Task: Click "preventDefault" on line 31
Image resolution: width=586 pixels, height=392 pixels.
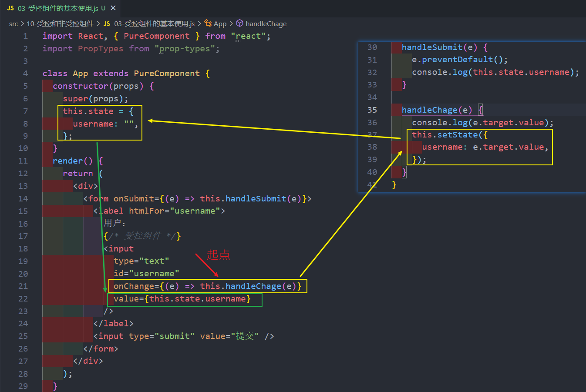Action: (458, 60)
